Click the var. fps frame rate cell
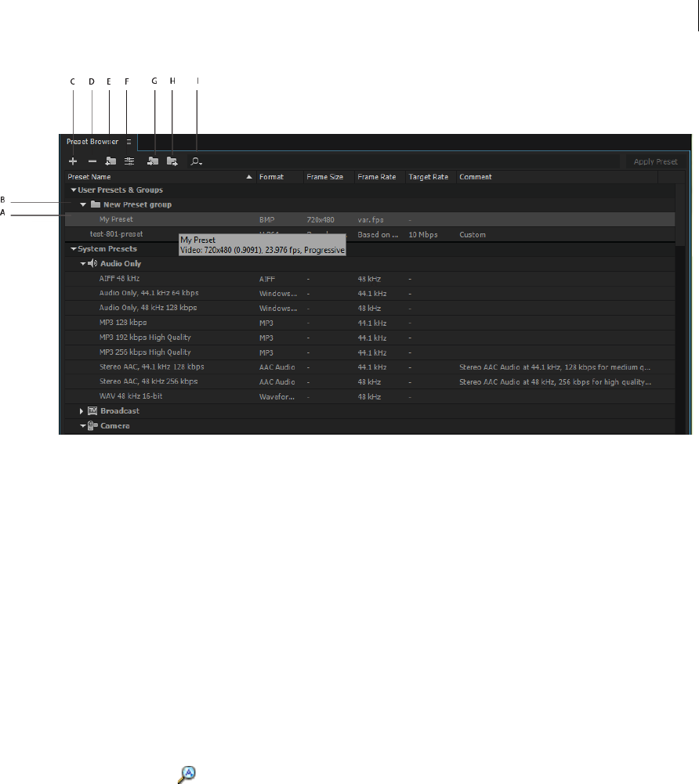The height and width of the screenshot is (784, 699). (x=371, y=220)
